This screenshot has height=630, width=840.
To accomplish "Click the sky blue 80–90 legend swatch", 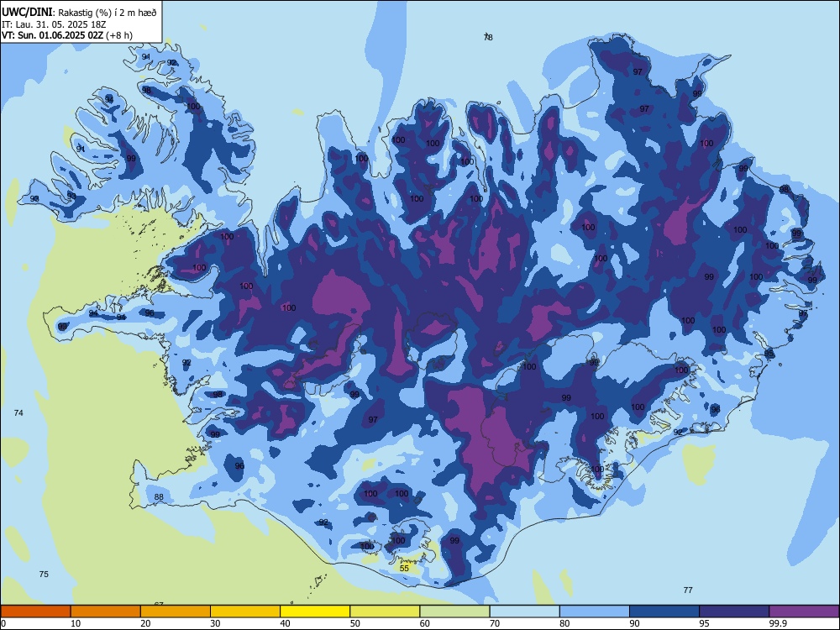I will click(595, 612).
